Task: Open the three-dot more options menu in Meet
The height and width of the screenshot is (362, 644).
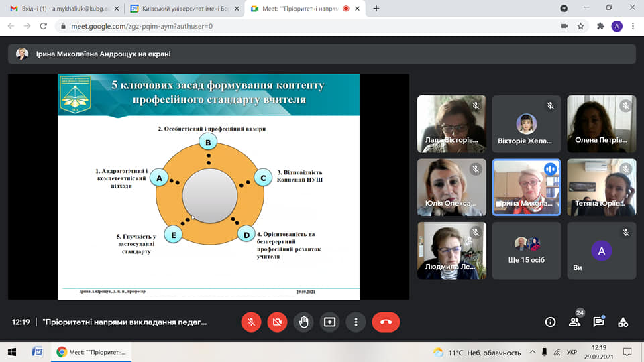Action: tap(356, 322)
